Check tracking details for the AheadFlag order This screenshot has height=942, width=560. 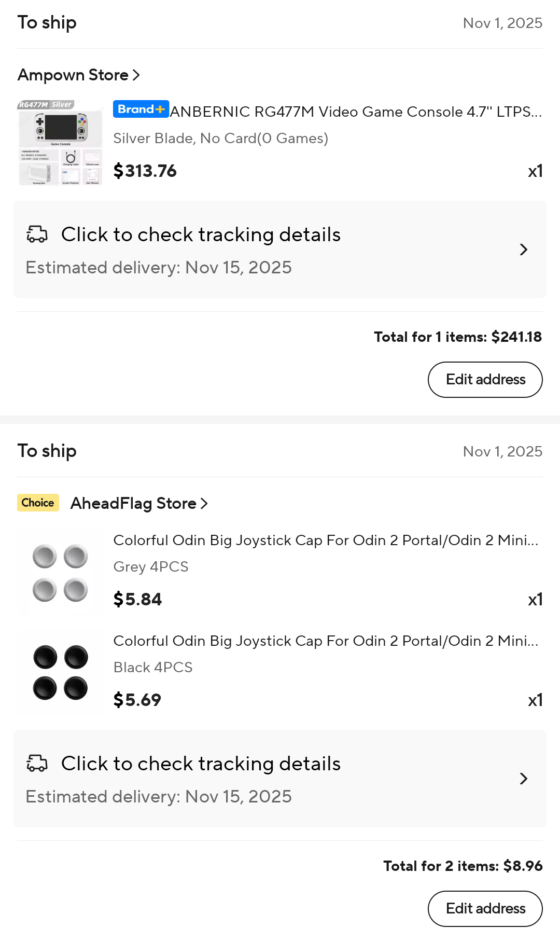click(201, 764)
